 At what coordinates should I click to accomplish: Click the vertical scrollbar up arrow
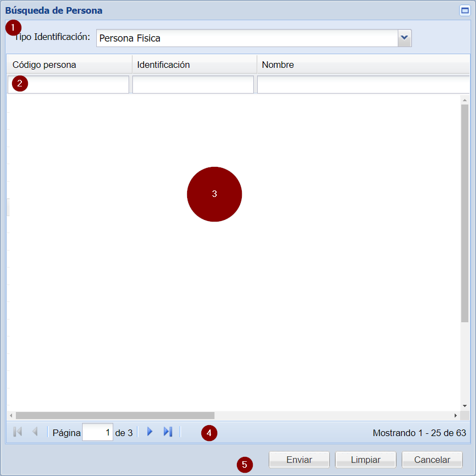tap(465, 100)
